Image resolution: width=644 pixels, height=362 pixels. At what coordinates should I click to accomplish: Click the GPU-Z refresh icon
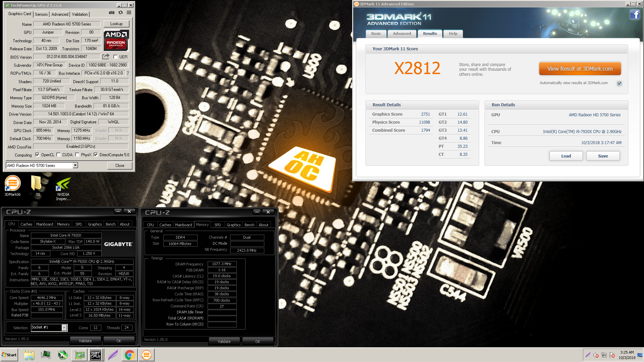click(x=120, y=13)
